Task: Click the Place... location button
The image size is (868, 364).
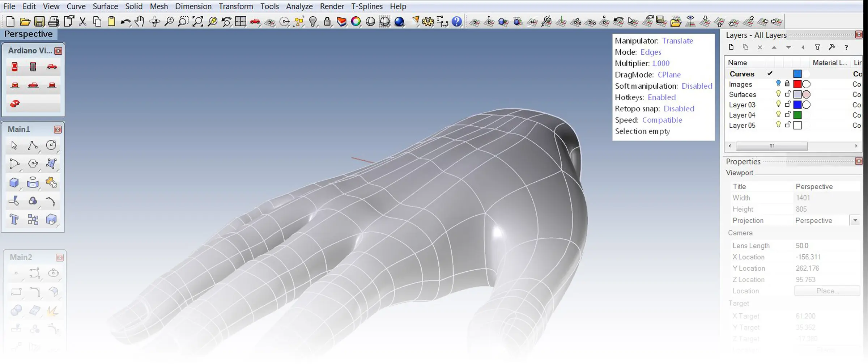Action: 827,291
